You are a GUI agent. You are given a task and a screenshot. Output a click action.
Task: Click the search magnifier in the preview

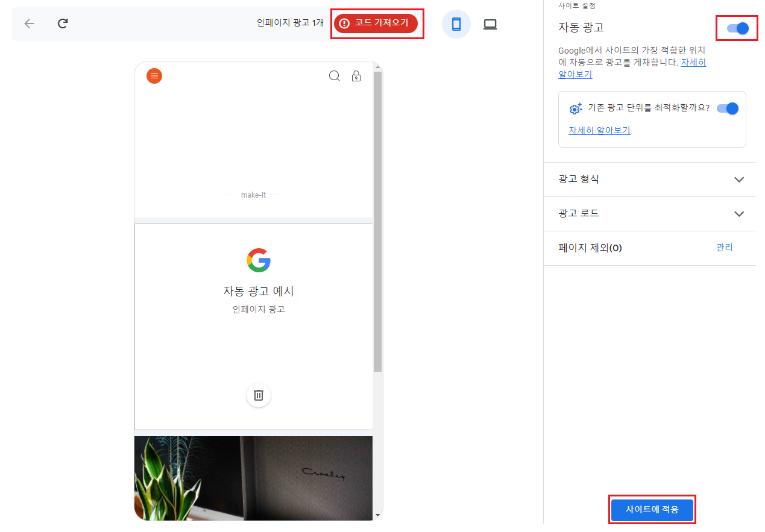[335, 76]
